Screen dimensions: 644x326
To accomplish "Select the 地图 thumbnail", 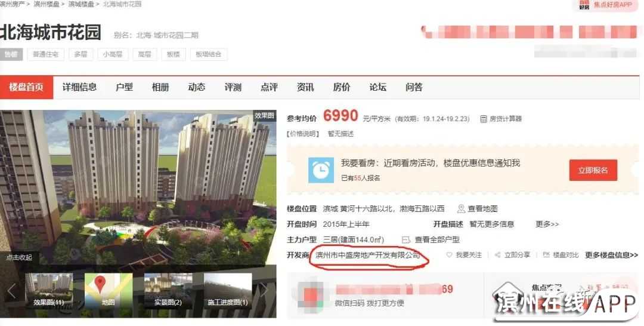I will 109,291.
